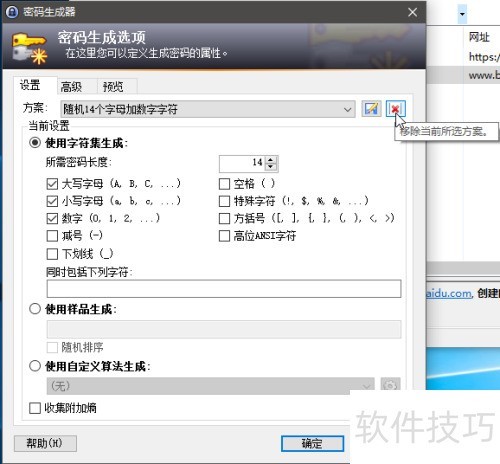Viewport: 500px width, 464px height.
Task: Uncheck 数字 checkbox
Action: [52, 218]
